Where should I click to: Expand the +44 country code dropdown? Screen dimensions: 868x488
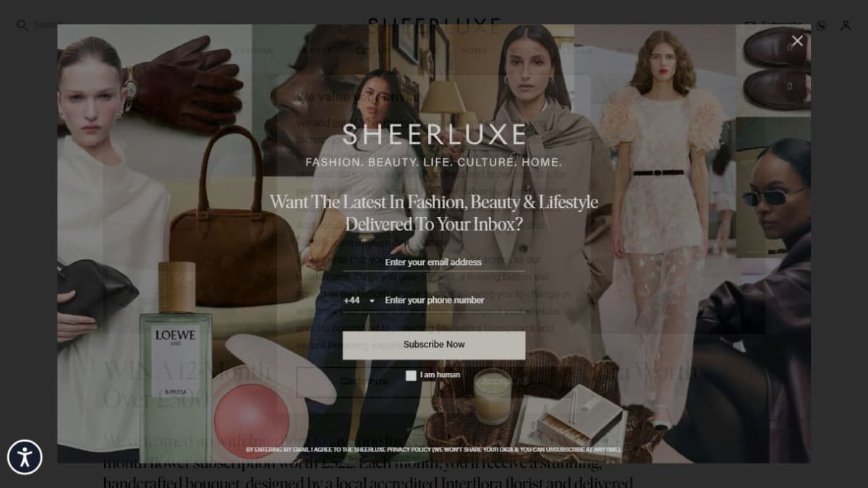pyautogui.click(x=359, y=301)
